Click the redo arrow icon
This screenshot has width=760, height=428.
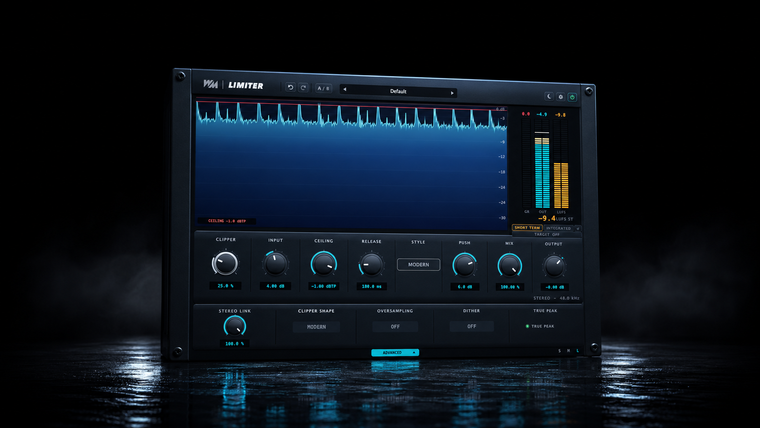[x=303, y=88]
